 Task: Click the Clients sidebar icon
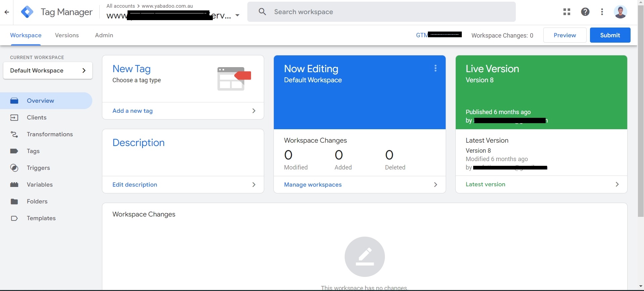pos(14,117)
